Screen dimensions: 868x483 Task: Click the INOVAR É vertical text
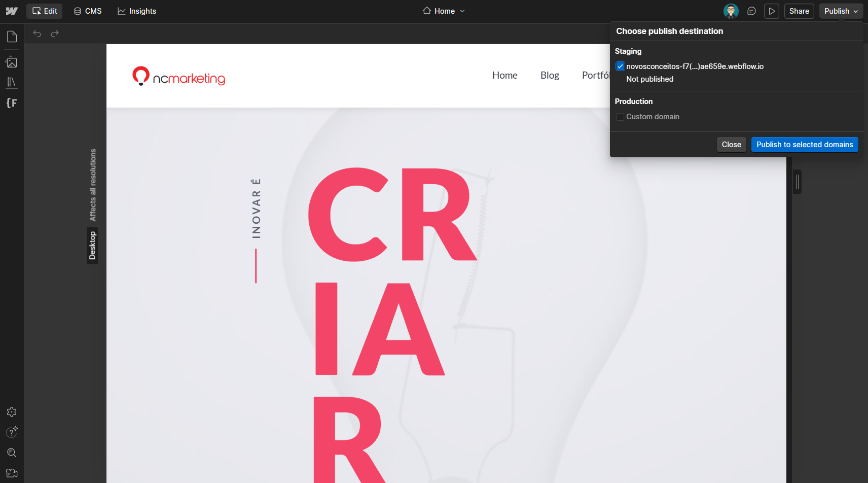(257, 209)
